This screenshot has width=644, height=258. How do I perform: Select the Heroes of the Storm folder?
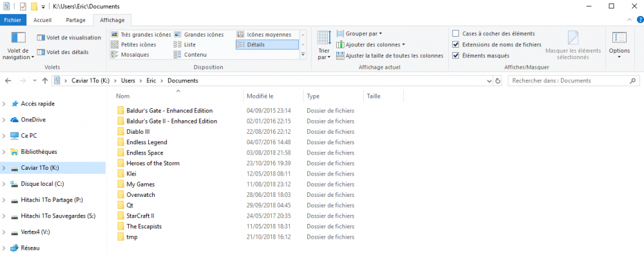click(x=153, y=163)
